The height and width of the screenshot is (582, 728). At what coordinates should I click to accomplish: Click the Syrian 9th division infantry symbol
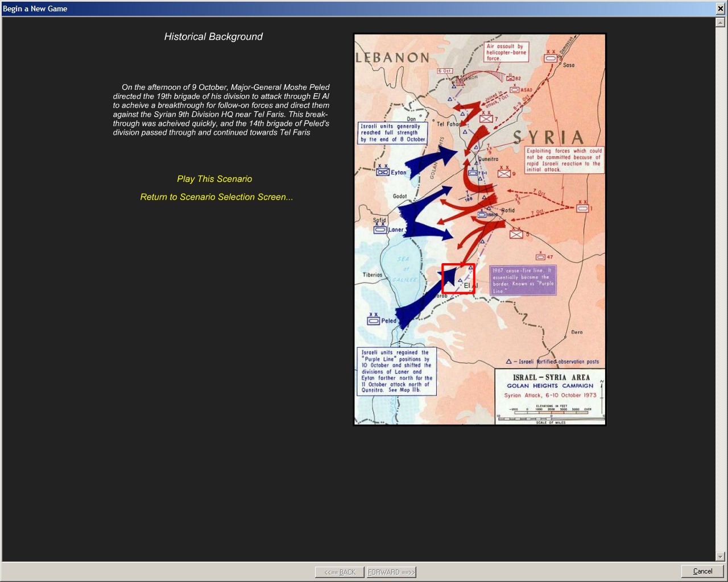[x=504, y=173]
